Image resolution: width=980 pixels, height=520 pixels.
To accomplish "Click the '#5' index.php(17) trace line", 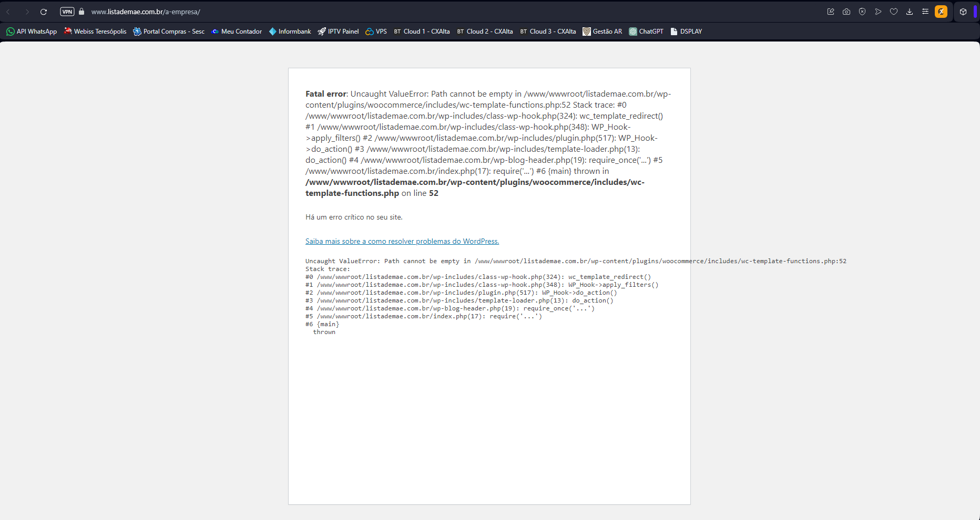I will 424,316.
